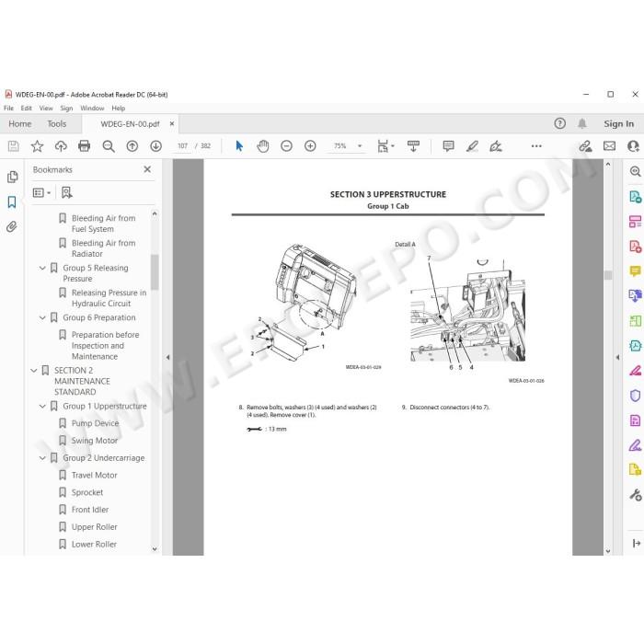Open bookmark options dropdown
Image resolution: width=644 pixels, height=644 pixels.
point(42,192)
